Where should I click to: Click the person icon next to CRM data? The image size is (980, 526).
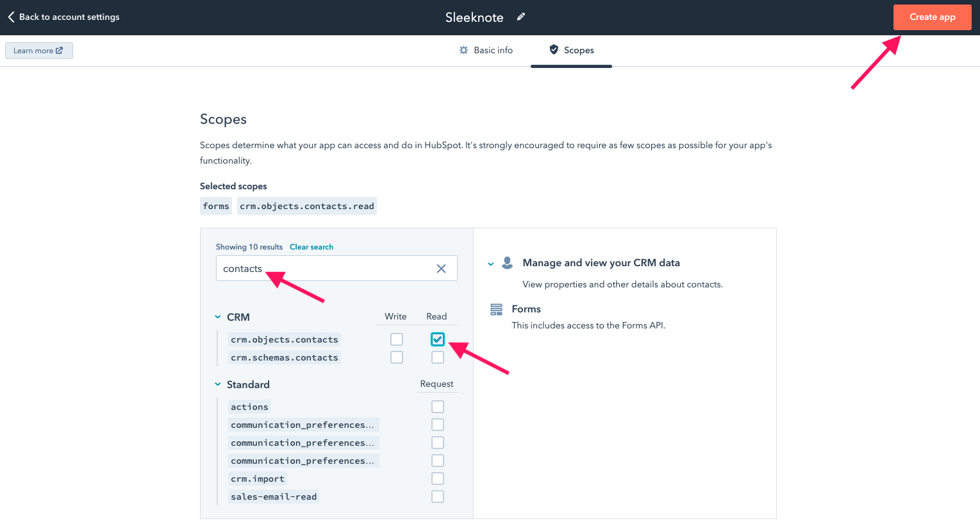507,263
